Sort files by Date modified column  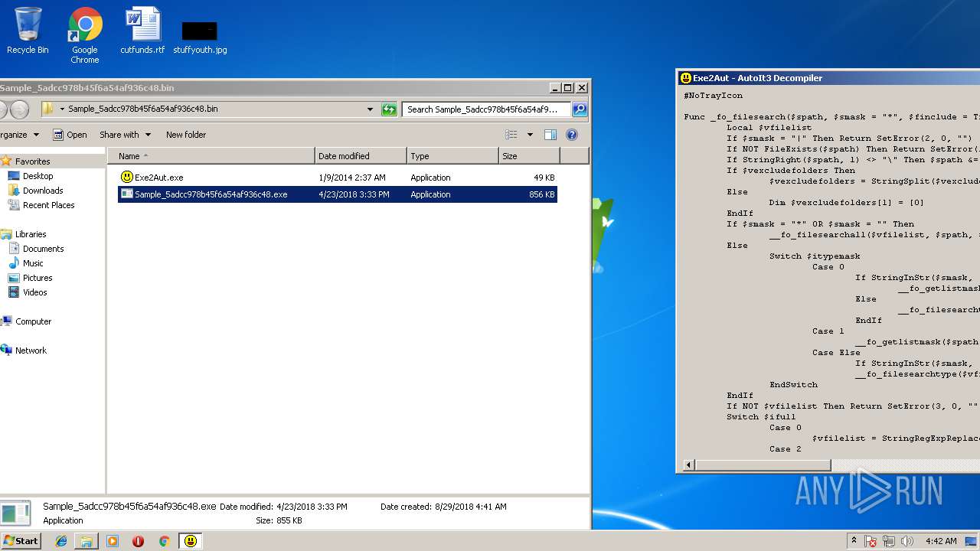tap(361, 156)
